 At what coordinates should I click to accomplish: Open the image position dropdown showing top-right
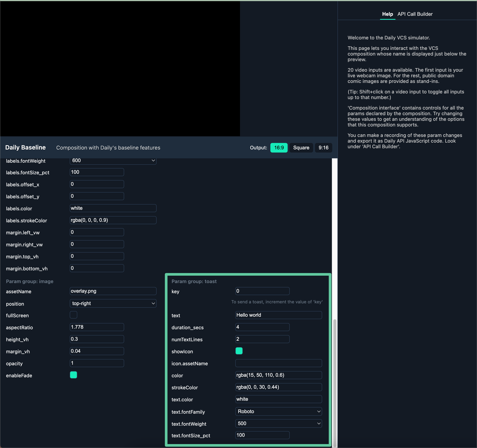[113, 303]
